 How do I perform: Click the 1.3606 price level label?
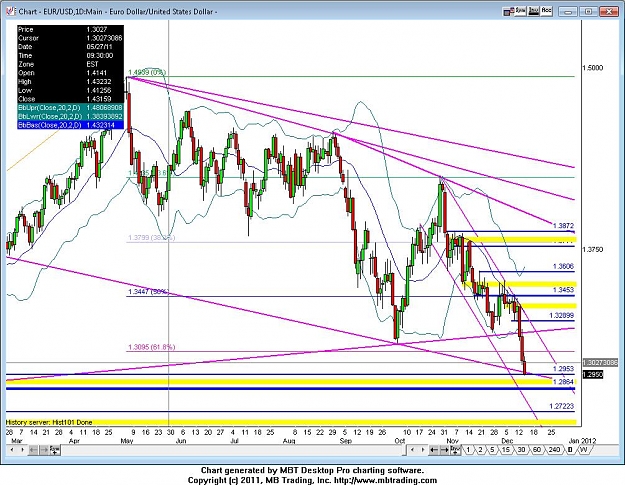563,267
